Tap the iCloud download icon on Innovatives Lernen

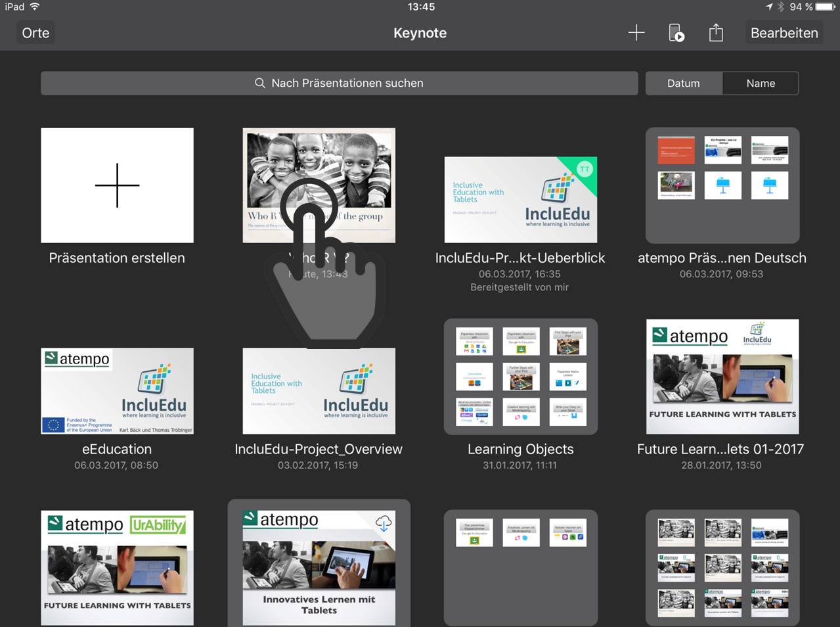384,523
